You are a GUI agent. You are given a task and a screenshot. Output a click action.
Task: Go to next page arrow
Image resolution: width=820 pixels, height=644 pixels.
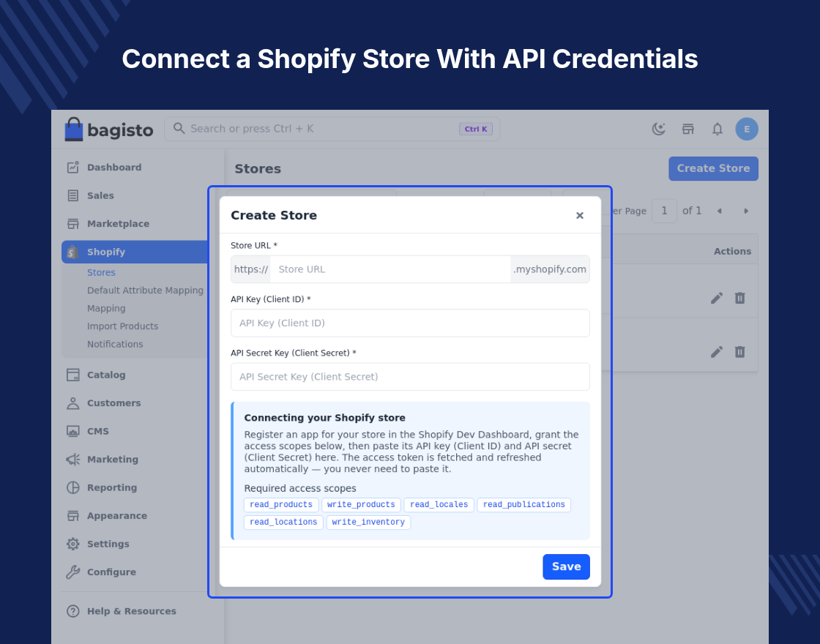tap(746, 211)
